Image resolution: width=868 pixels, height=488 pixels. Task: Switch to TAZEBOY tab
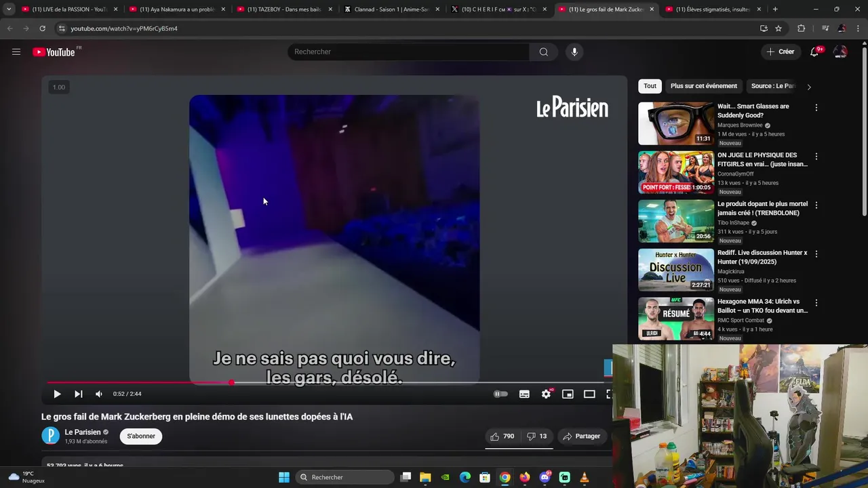(x=283, y=9)
